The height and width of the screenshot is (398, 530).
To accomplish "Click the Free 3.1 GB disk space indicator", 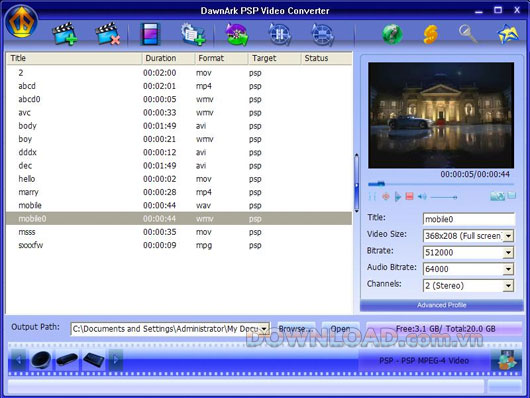I will click(445, 329).
